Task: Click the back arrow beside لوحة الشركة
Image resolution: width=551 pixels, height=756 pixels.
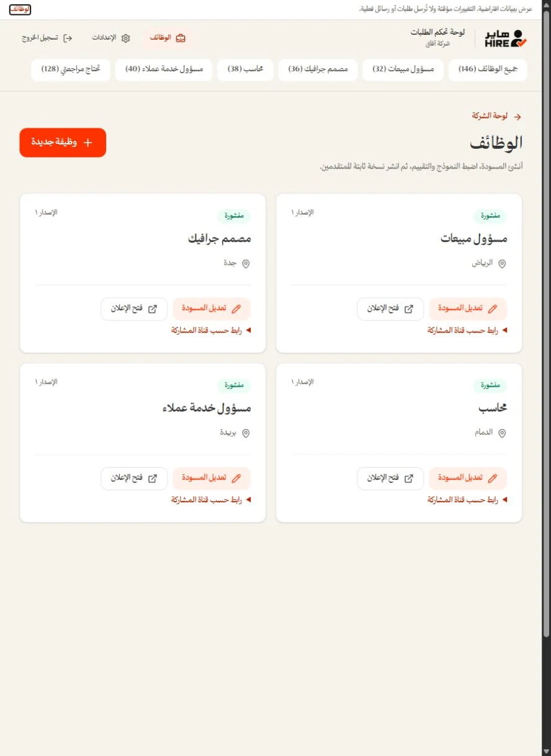Action: 517,117
